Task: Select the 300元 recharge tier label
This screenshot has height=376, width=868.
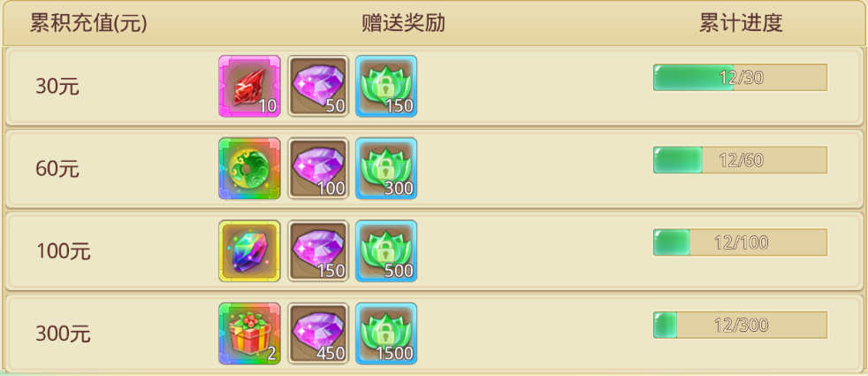Action: tap(63, 334)
